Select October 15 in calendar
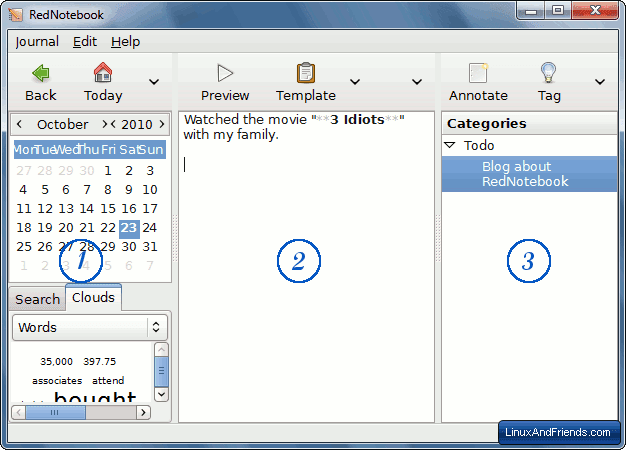Viewport: 626px width, 450px height. [x=108, y=209]
